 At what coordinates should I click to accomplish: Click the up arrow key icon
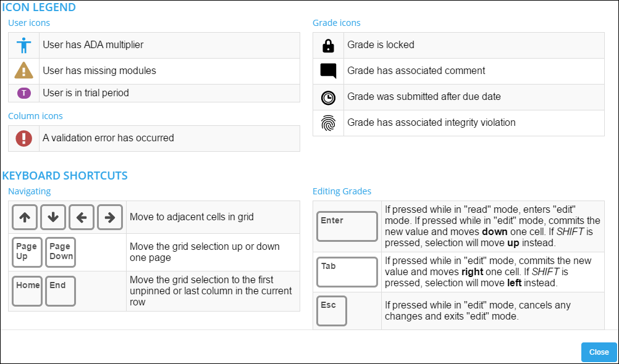pyautogui.click(x=25, y=217)
